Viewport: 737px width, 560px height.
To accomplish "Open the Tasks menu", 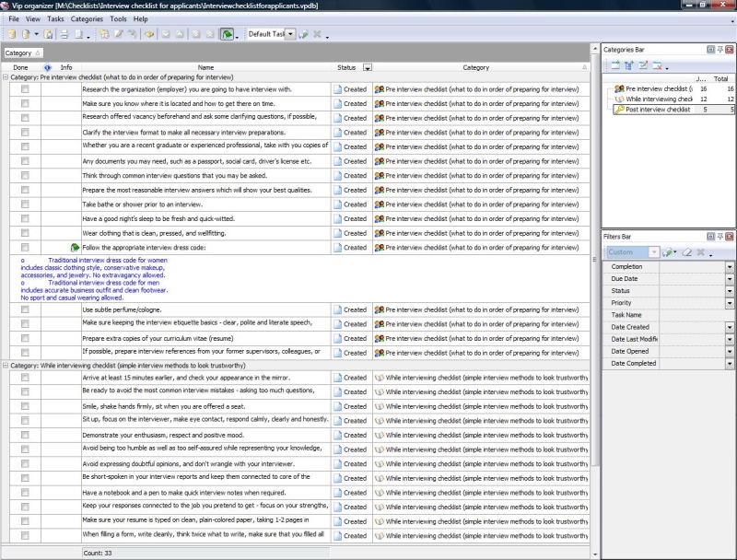I will pyautogui.click(x=56, y=18).
